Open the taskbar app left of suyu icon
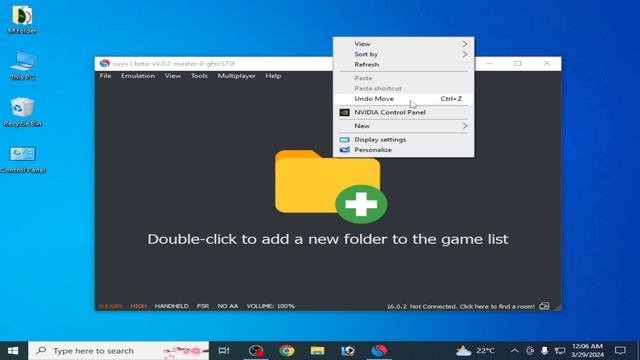 [348, 351]
